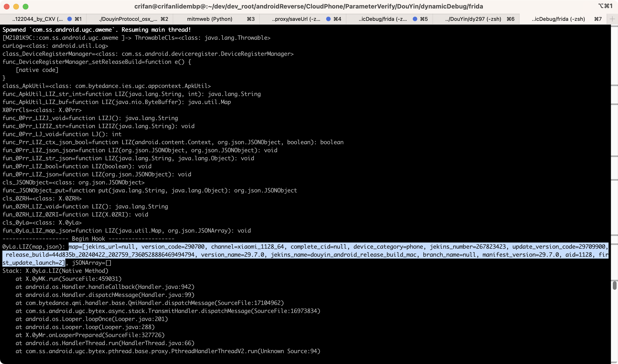Click blue activity dot on ⌘4 tab
This screenshot has height=364, width=618.
coord(328,19)
